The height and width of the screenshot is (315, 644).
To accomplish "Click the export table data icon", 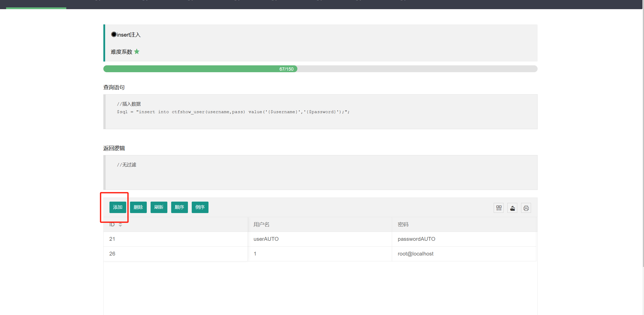I will [x=512, y=208].
